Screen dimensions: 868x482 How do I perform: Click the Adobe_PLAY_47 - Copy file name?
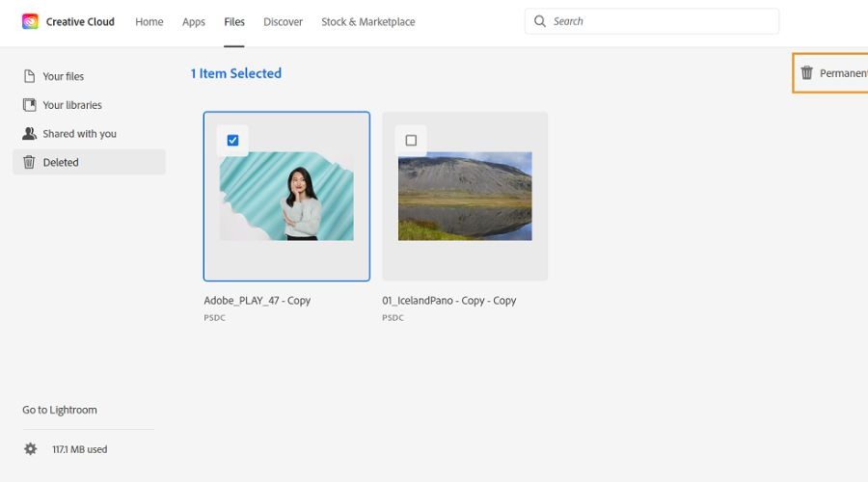[258, 301]
